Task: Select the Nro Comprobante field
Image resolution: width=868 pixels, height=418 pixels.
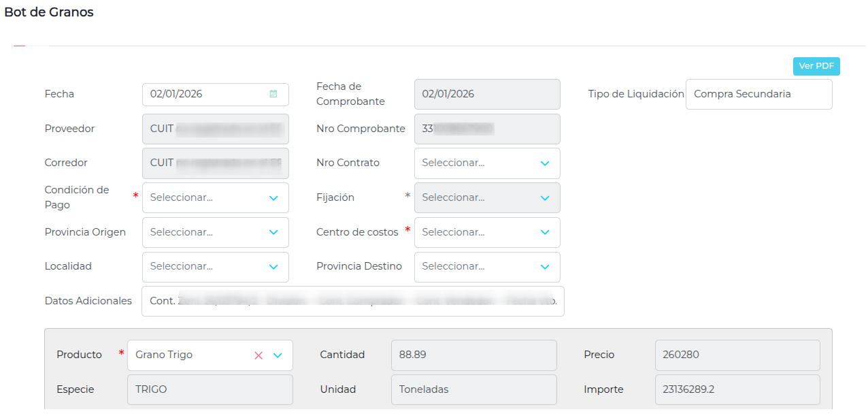Action: pyautogui.click(x=487, y=129)
